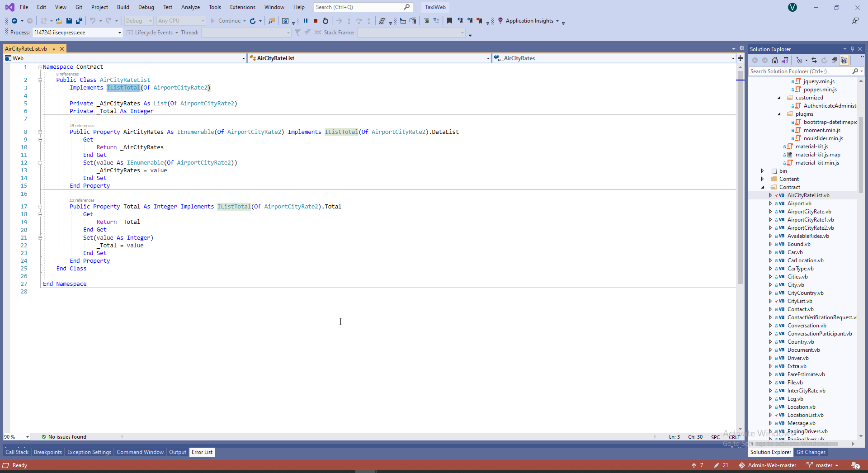Switch to the Call Stack tab
Screen dimensions: 868x473
tap(17, 452)
